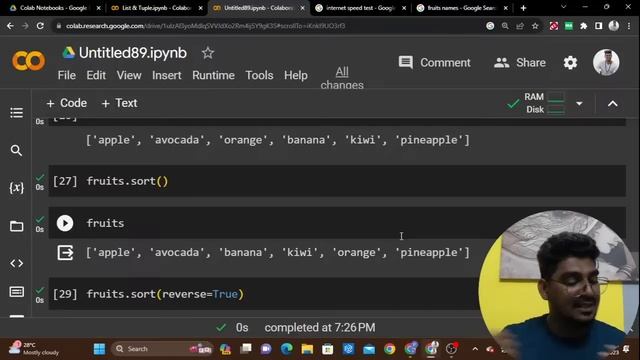Screen dimensions: 640x360
Task: Open the user account avatar in Colab
Action: (x=606, y=62)
